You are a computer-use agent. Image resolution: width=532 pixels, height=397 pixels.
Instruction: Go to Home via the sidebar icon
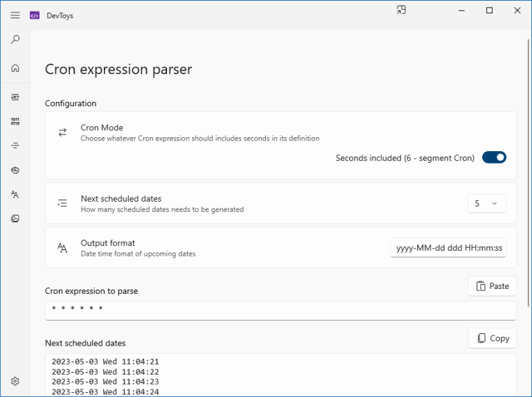click(15, 68)
